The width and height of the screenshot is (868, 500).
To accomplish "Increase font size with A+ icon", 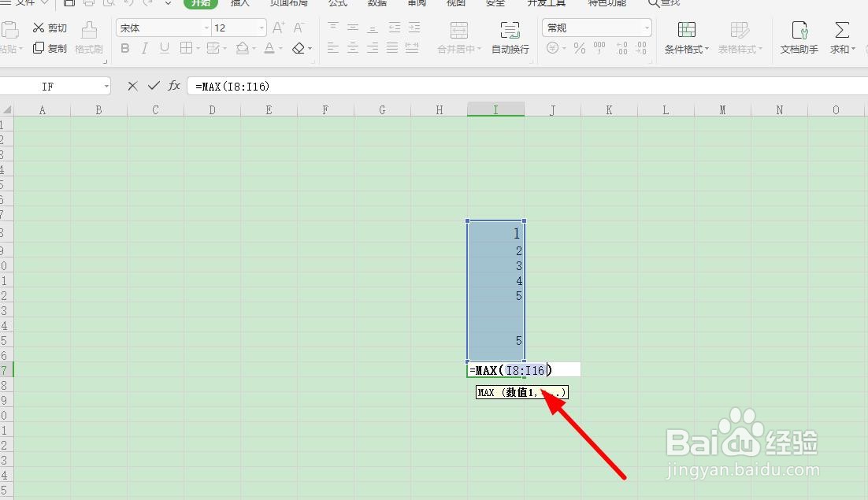I will pyautogui.click(x=279, y=28).
